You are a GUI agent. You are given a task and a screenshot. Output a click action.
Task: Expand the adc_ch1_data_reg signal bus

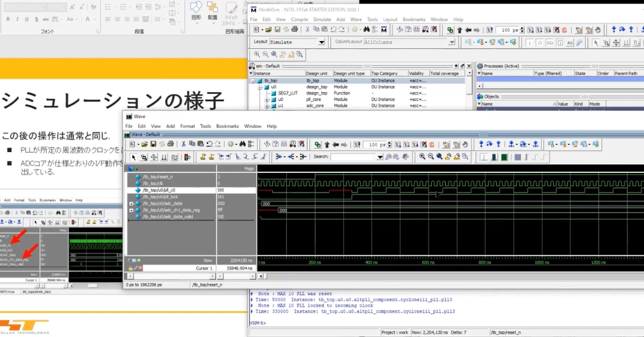pos(131,210)
